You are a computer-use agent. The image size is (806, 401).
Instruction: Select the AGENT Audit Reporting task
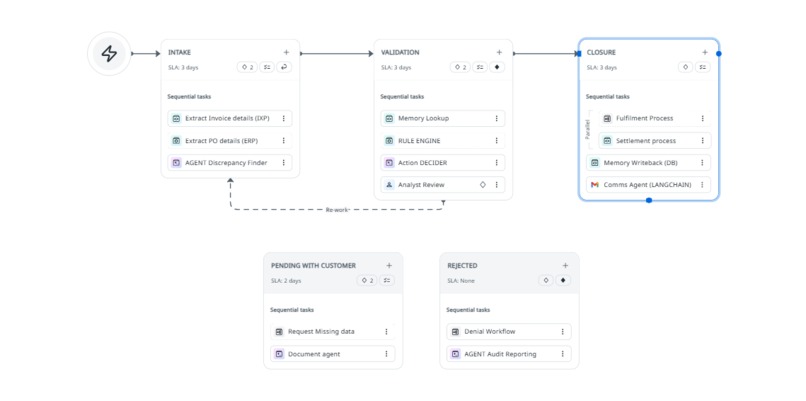(509, 354)
